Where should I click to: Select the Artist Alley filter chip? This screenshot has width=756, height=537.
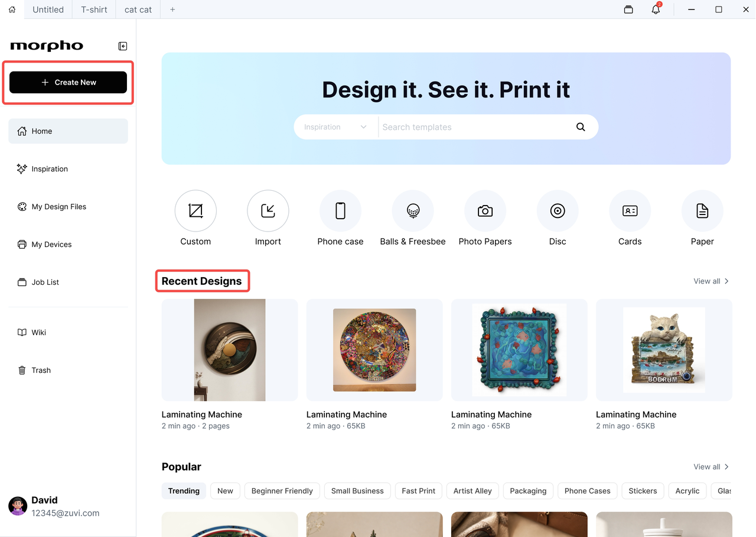[x=472, y=491]
